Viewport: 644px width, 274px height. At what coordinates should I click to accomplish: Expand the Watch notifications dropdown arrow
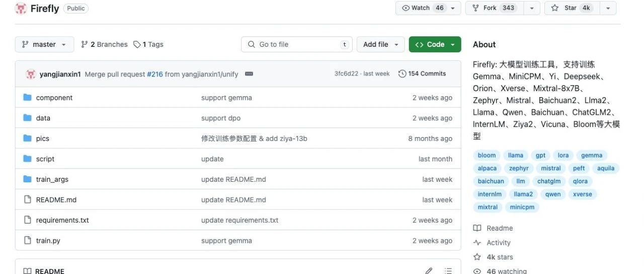point(453,8)
